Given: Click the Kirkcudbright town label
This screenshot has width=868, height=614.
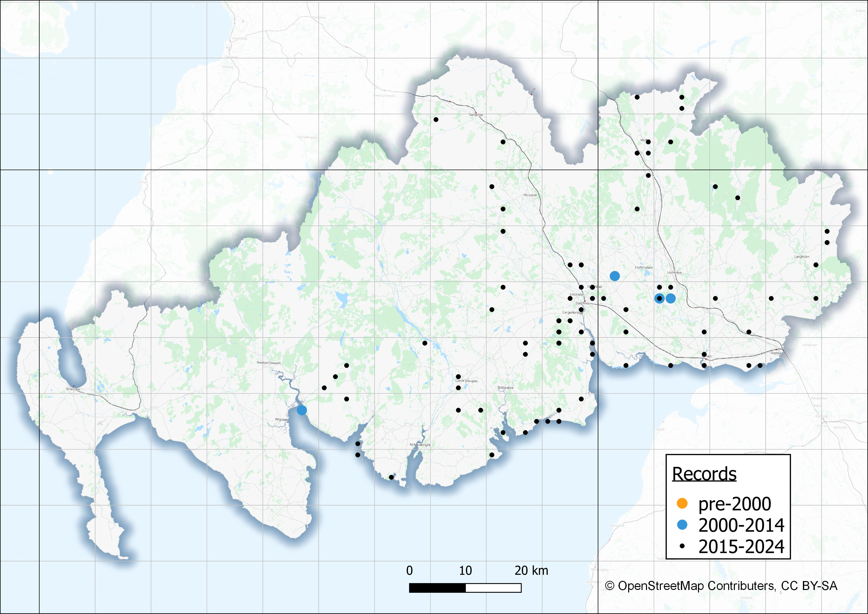Looking at the screenshot, I should (x=420, y=445).
